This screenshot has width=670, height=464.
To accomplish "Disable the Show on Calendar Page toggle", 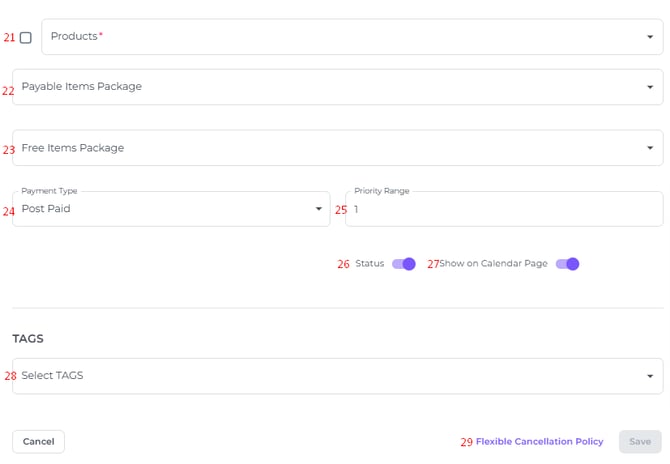I will click(x=567, y=264).
